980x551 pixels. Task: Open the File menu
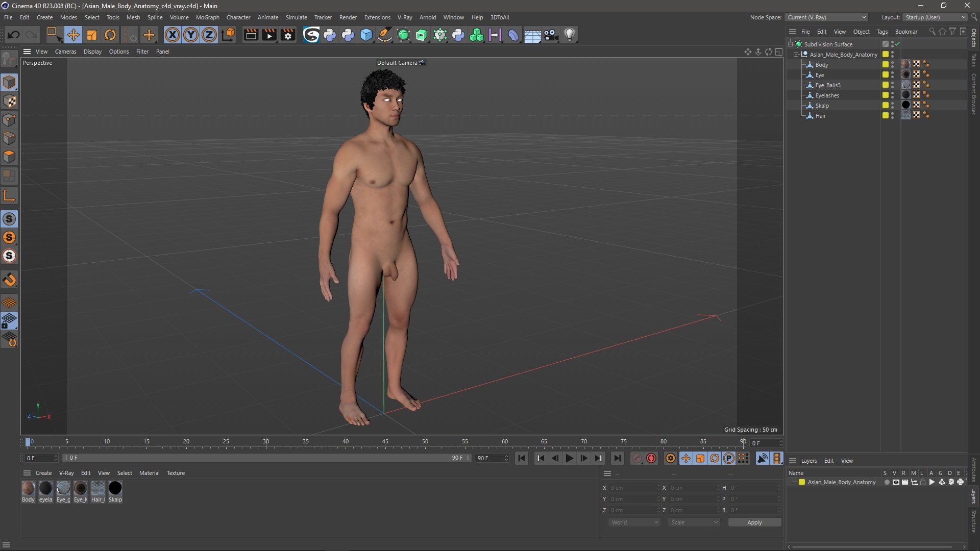tap(8, 17)
